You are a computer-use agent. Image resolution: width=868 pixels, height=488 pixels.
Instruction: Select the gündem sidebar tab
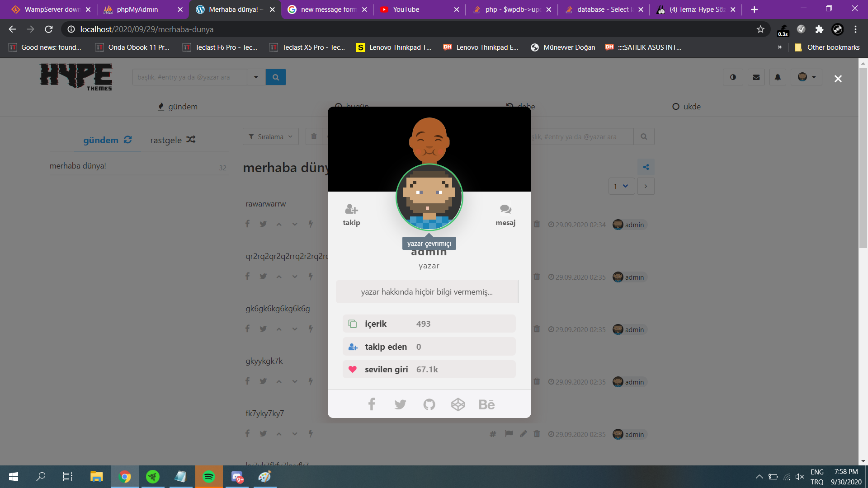[108, 140]
